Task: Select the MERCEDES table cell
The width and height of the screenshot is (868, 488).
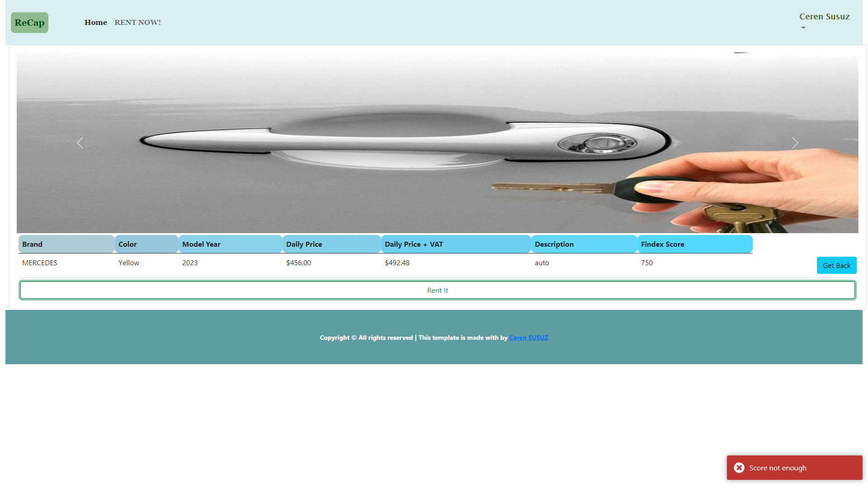Action: tap(40, 263)
